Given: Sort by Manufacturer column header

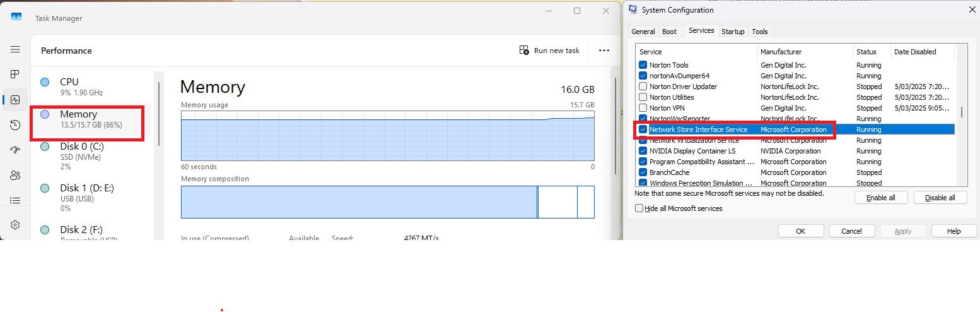Looking at the screenshot, I should pyautogui.click(x=805, y=52).
